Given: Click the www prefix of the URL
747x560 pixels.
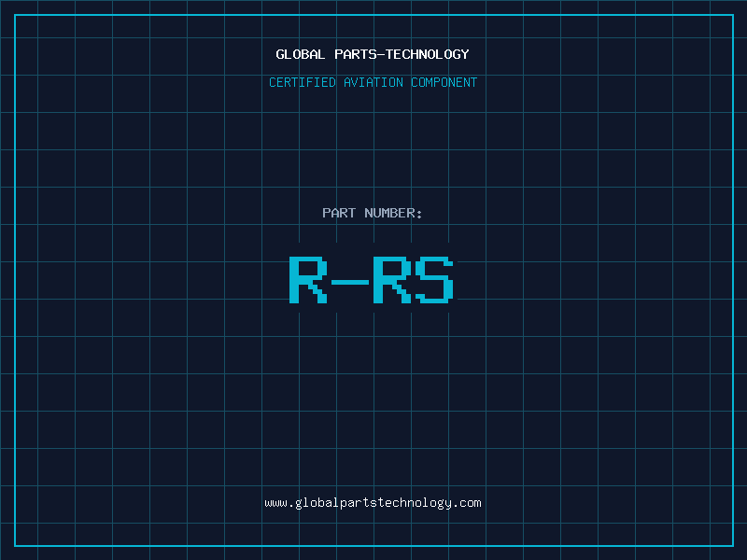Looking at the screenshot, I should pos(275,503).
